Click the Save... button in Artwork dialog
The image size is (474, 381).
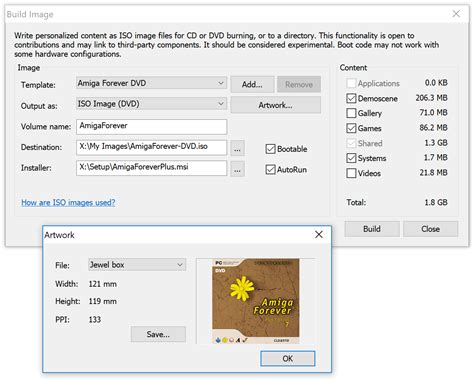tap(158, 334)
